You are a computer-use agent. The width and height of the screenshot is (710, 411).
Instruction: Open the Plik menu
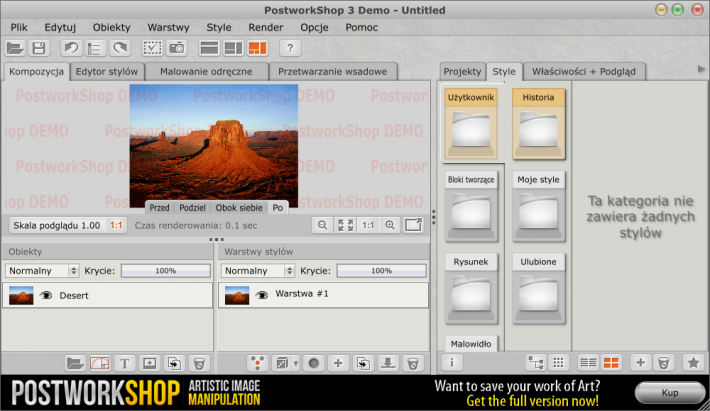pos(19,27)
